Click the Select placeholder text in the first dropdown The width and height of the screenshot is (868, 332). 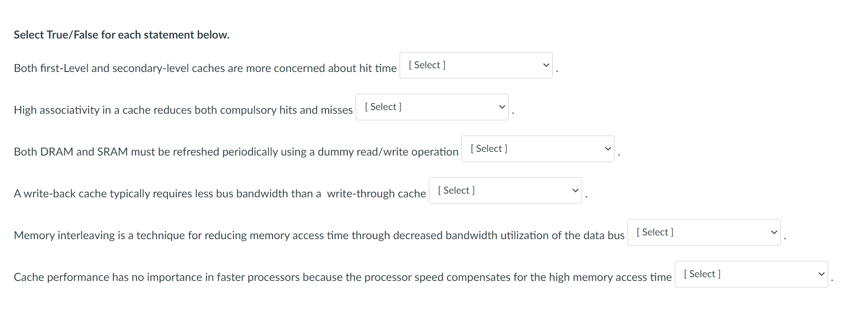coord(426,65)
